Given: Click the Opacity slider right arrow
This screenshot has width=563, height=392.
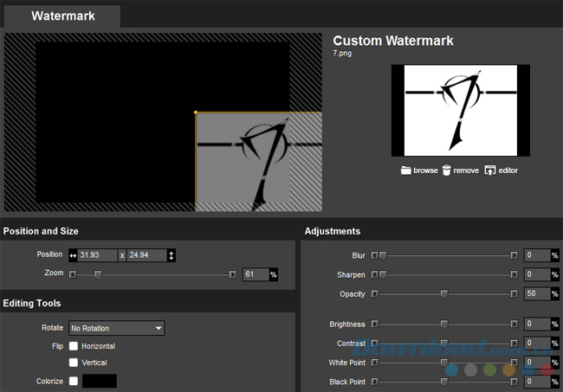Looking at the screenshot, I should pos(514,294).
